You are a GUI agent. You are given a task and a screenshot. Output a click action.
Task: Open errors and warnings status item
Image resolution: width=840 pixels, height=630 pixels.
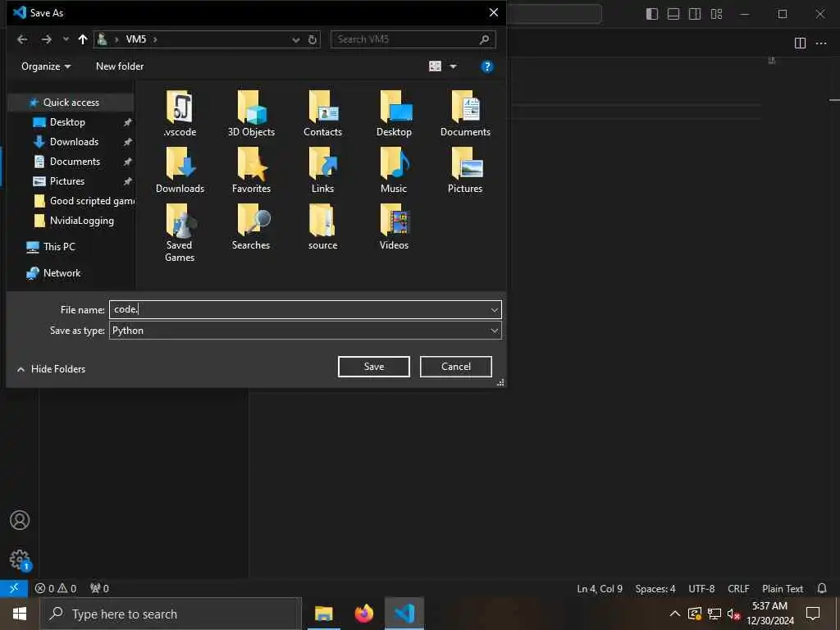point(56,589)
